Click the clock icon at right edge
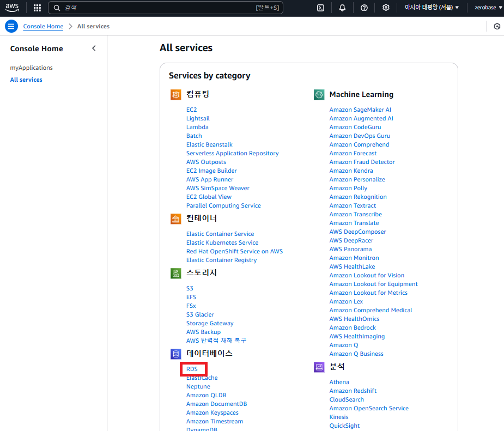504x431 pixels. pyautogui.click(x=497, y=26)
